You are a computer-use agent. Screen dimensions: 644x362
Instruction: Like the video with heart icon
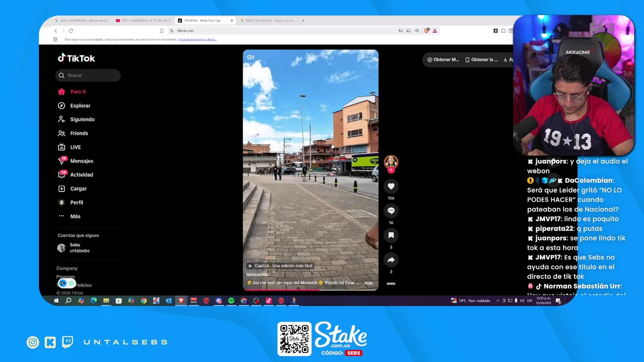(x=391, y=186)
